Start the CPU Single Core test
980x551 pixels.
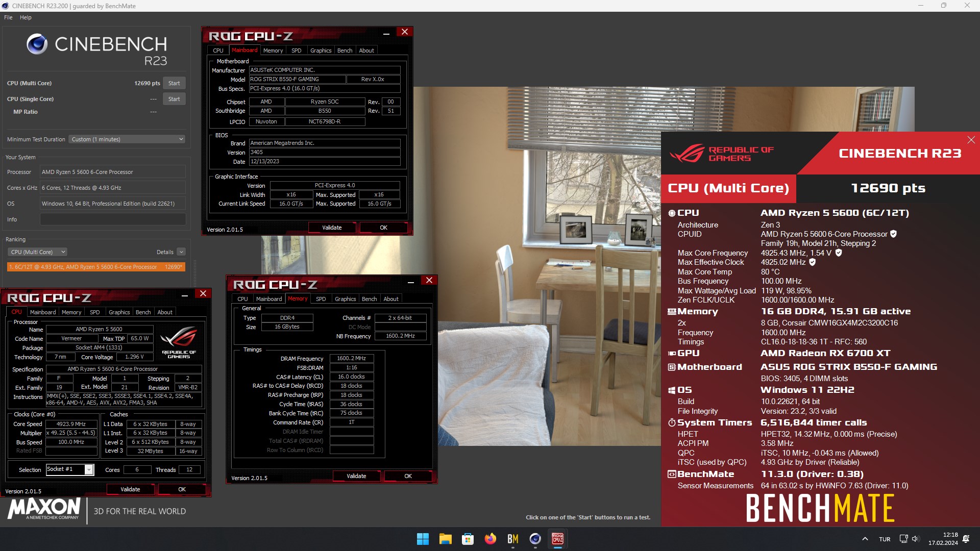[x=174, y=99]
